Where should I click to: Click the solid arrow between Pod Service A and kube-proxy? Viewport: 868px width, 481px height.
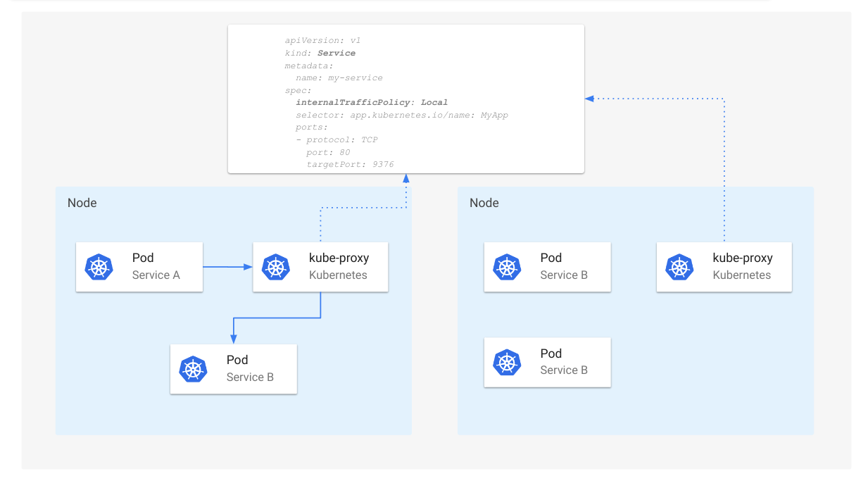tap(227, 267)
